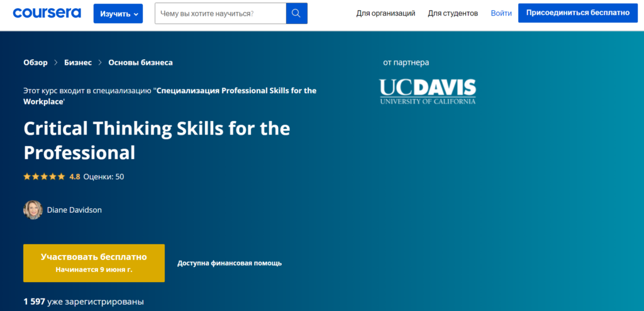Navigate to the Бизнес breadcrumb
644x311 pixels.
coord(78,62)
